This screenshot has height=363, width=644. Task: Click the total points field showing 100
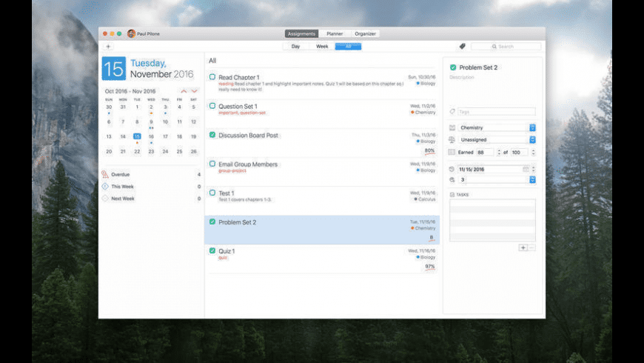[520, 153]
